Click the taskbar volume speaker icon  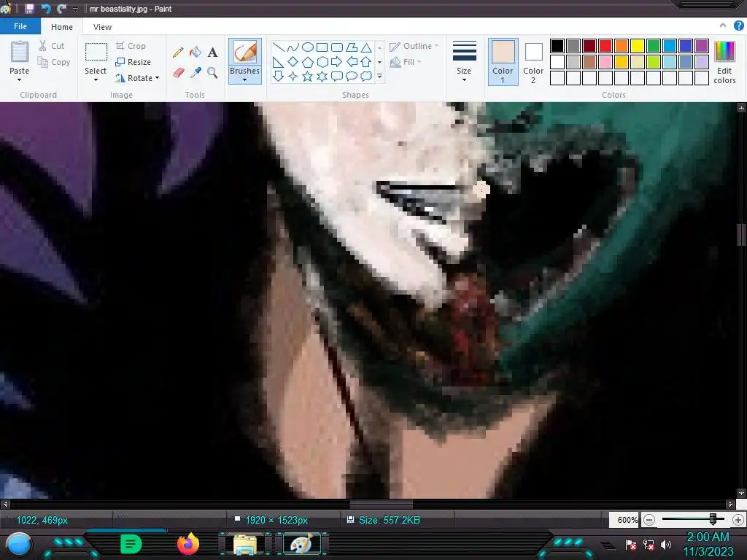[666, 544]
